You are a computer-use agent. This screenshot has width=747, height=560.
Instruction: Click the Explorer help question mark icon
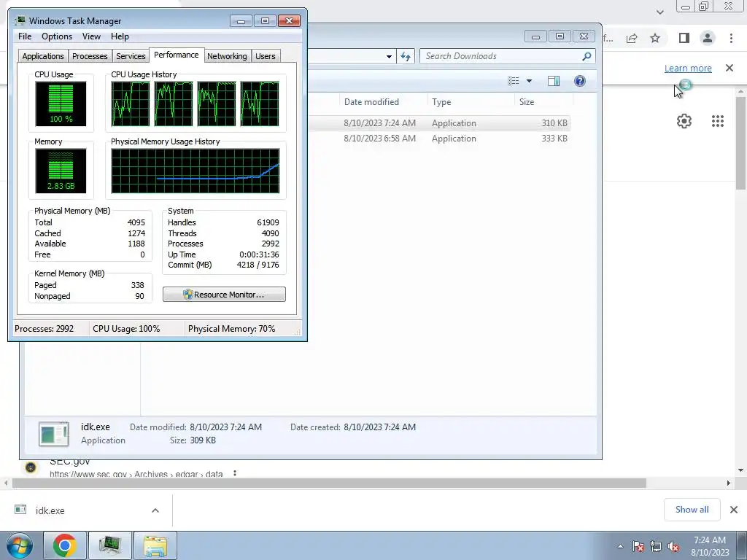(580, 81)
